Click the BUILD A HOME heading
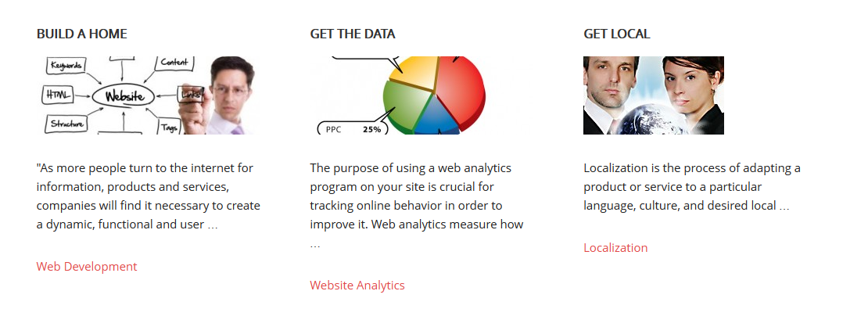The width and height of the screenshot is (868, 309). [81, 34]
